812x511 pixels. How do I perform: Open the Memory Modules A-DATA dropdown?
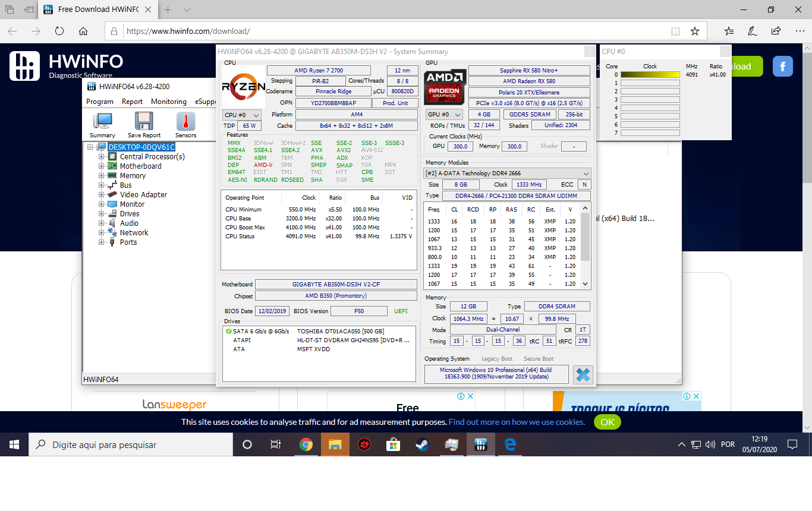(507, 174)
